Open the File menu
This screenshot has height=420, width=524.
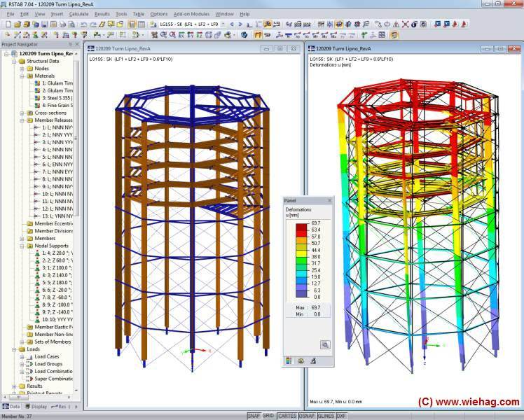click(11, 14)
